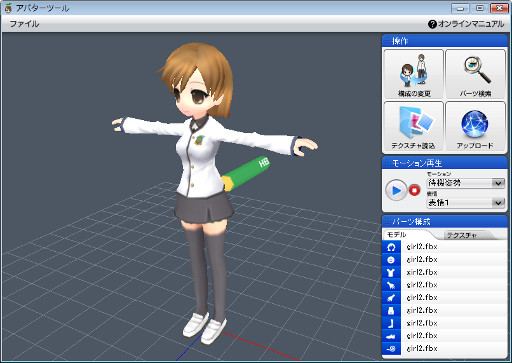Screen dimensions: 512x363
Task: Play the selected motion
Action: (396, 190)
